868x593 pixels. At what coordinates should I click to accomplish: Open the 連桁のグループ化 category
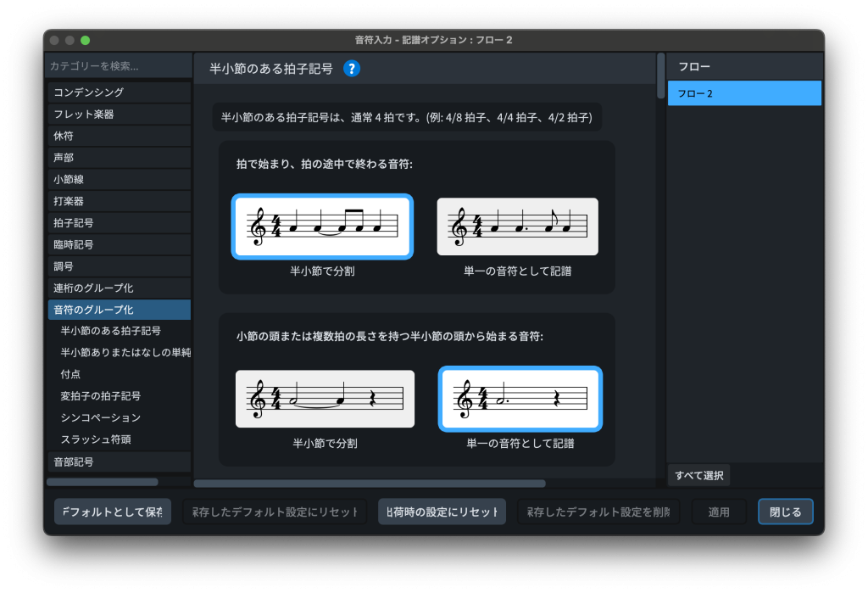(119, 288)
